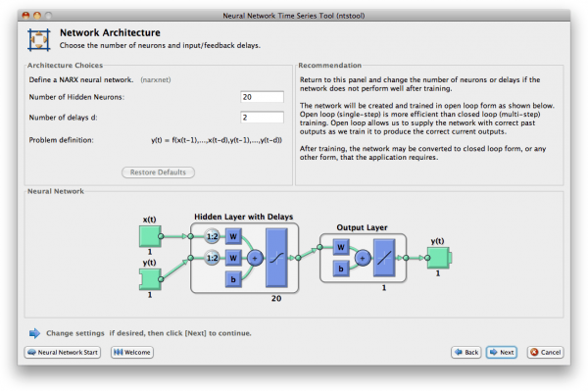Click the b bias block in hidden layer
This screenshot has width=588, height=391.
coord(233,279)
